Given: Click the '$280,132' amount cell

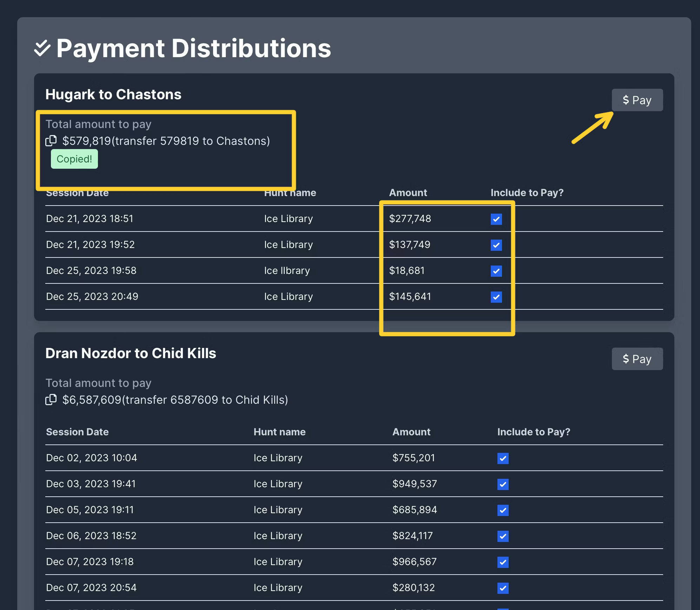Looking at the screenshot, I should coord(414,588).
